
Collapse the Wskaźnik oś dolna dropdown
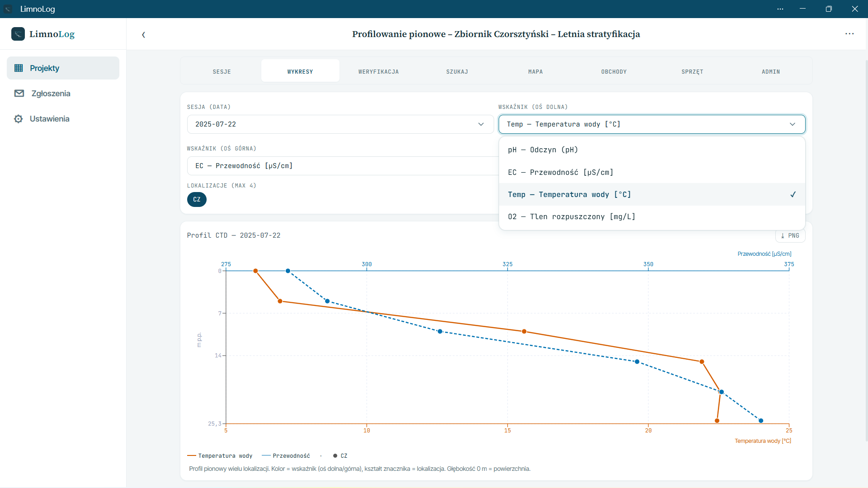pos(652,124)
